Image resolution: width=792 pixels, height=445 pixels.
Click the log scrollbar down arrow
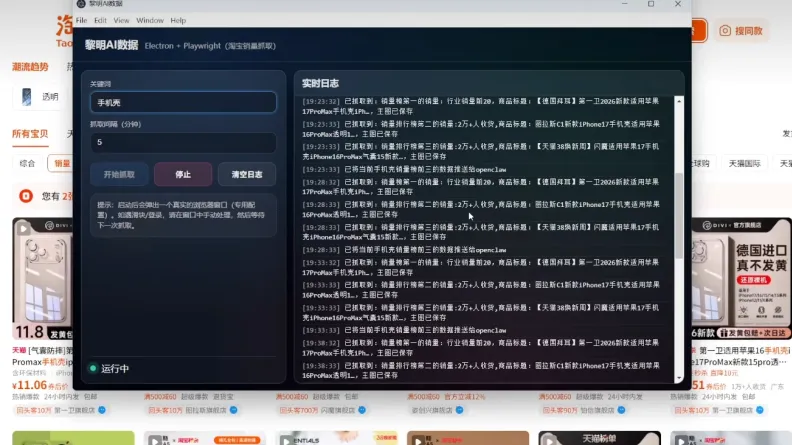click(679, 378)
